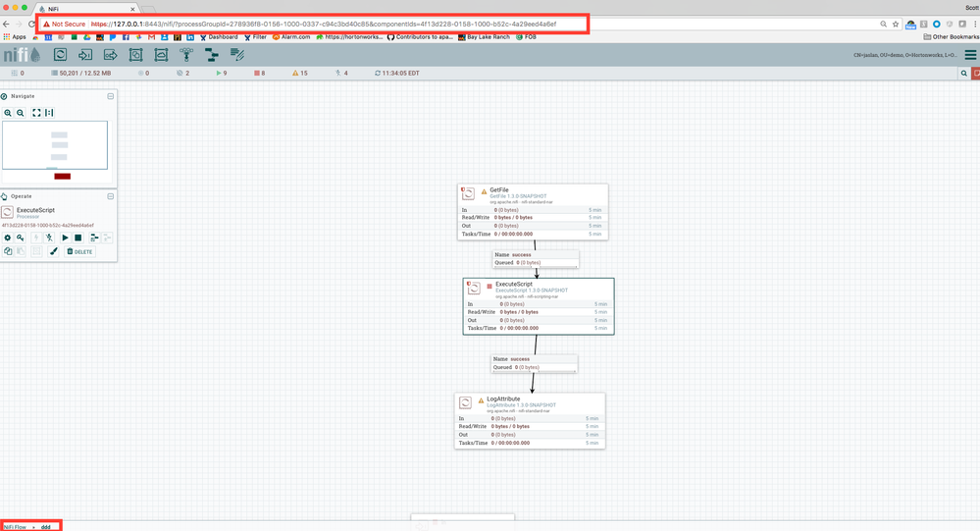
Task: Open the Bay Lake Ranch bookmark
Action: (485, 37)
